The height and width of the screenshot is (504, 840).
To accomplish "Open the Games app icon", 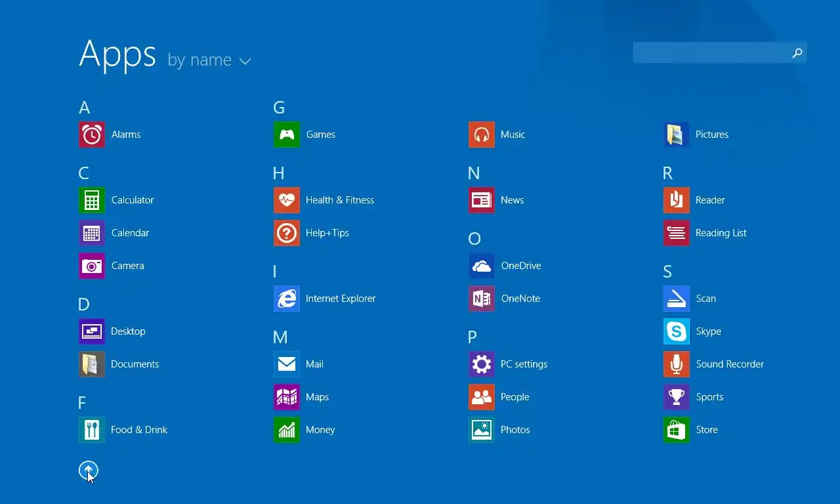I will tap(287, 135).
